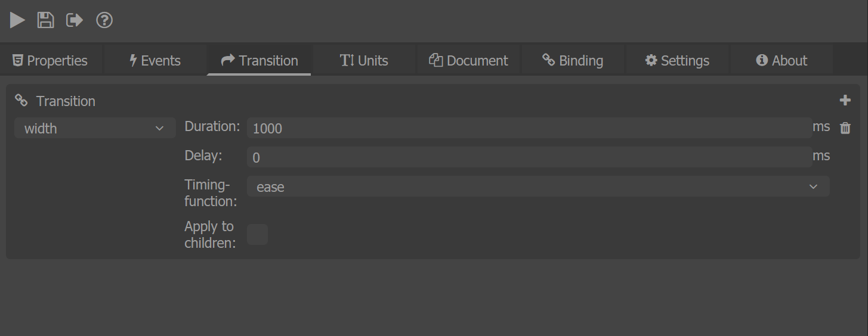
Task: Select the Transition tab
Action: pos(259,60)
